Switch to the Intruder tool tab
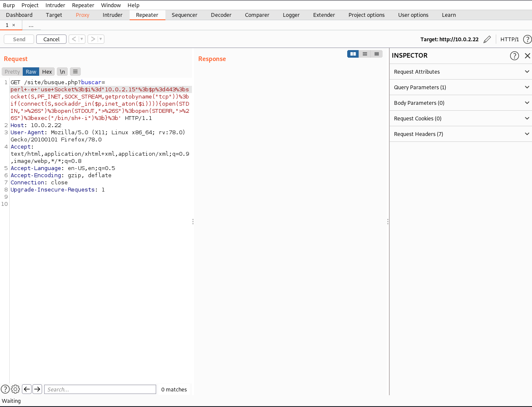 [112, 15]
